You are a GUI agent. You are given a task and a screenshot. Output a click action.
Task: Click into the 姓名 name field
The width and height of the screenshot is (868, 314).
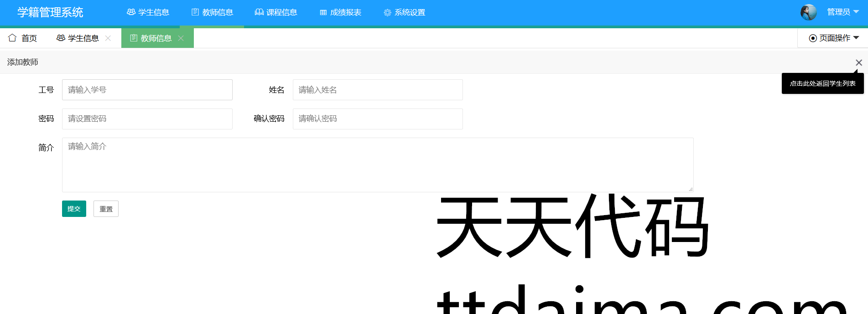[x=377, y=90]
